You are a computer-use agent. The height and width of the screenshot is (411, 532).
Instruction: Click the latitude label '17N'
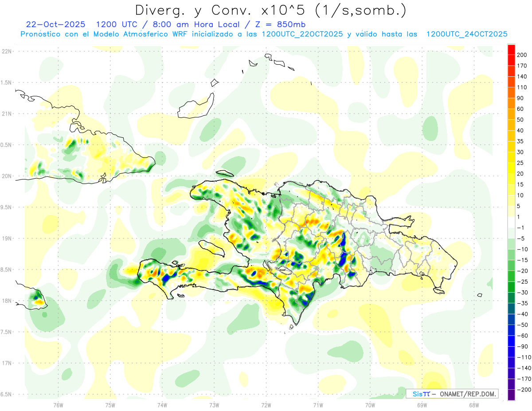click(x=7, y=363)
